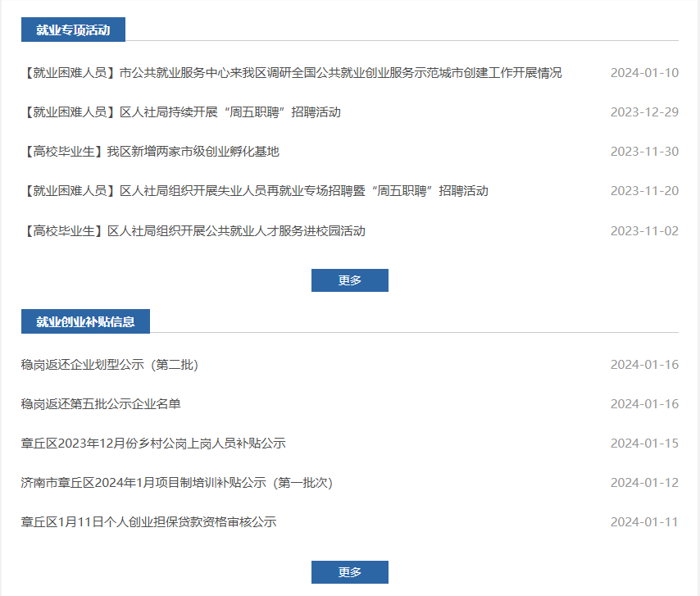Open 章丘区2023年12月份乡村公岗补贴公示
Image resolution: width=700 pixels, height=596 pixels.
point(153,444)
